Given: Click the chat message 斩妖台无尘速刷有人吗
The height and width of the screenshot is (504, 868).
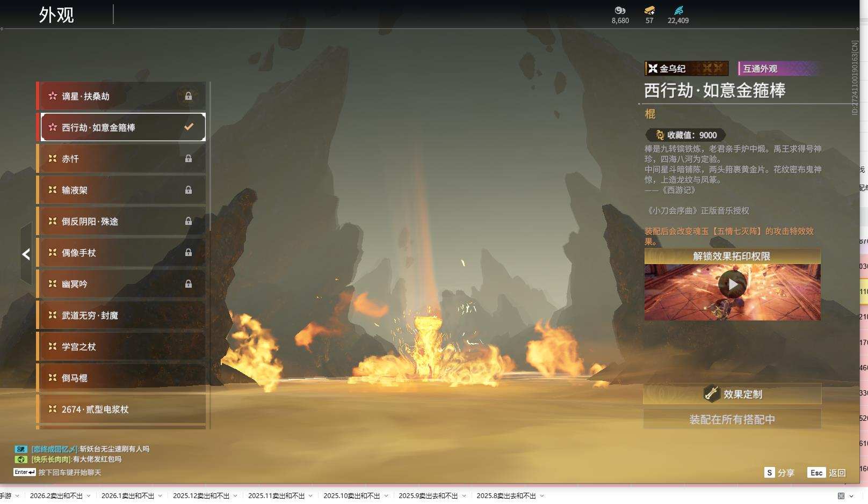Looking at the screenshot, I should click(x=115, y=449).
